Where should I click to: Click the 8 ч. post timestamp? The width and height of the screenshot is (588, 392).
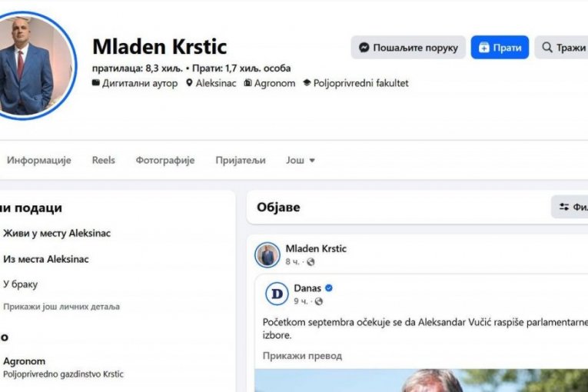pos(292,262)
